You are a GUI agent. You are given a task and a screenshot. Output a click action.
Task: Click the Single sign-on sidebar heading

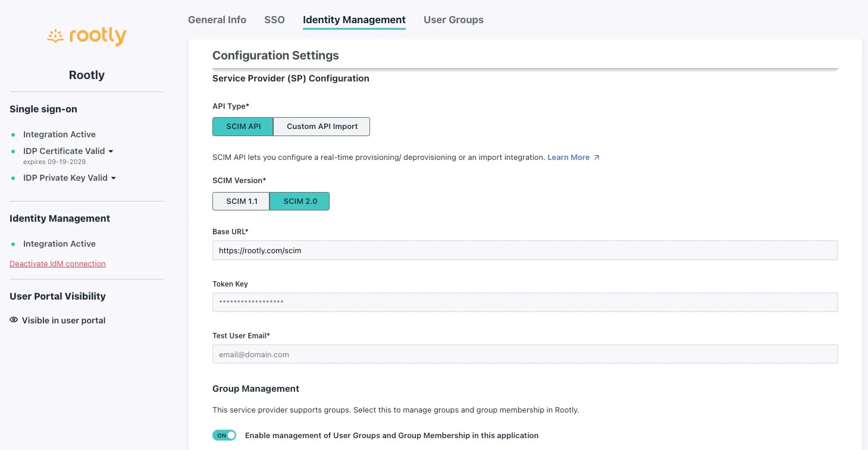tap(43, 109)
